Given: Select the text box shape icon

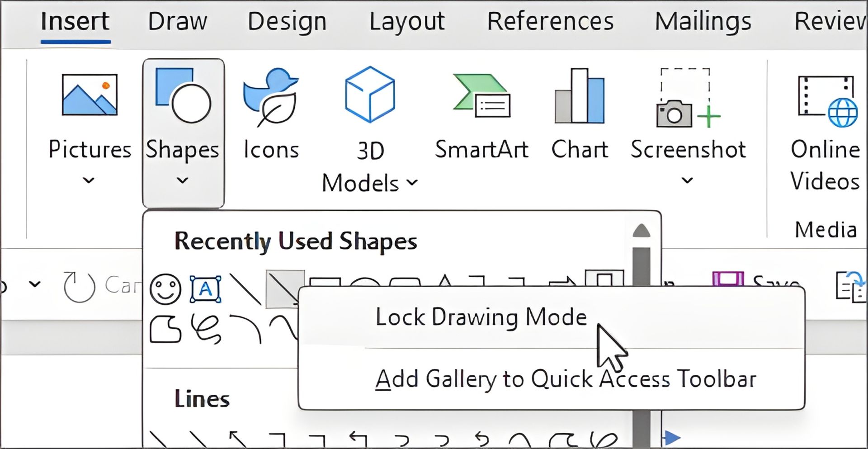Looking at the screenshot, I should [206, 289].
